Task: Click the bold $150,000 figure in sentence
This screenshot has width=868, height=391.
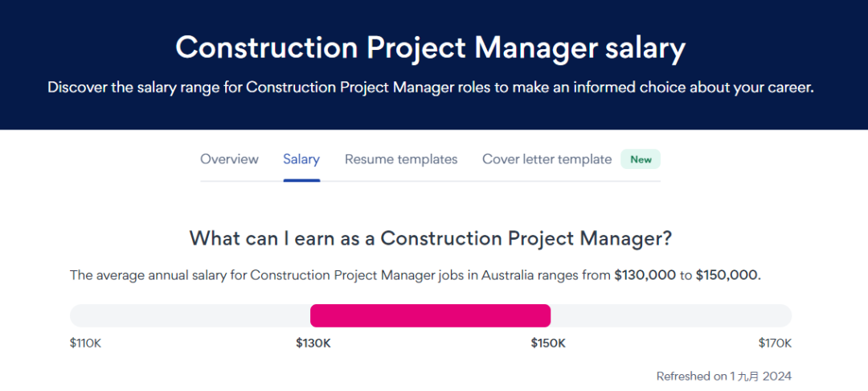Action: (x=727, y=275)
